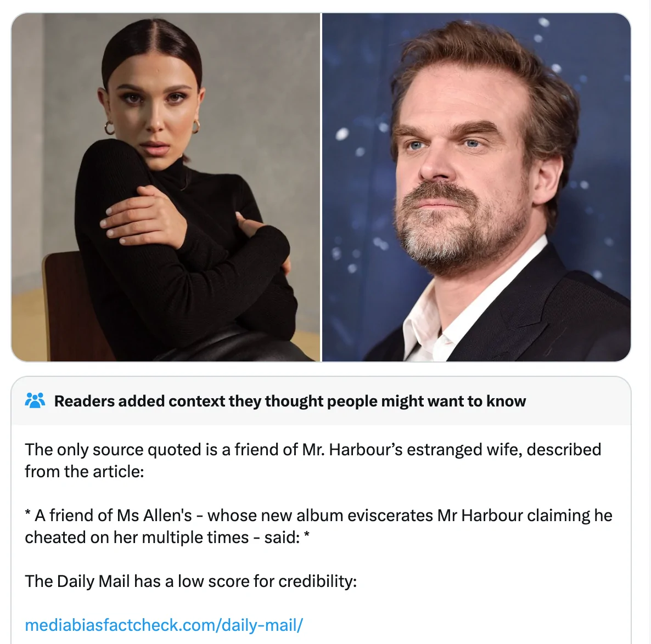Click the 'The only source quoted' paragraph
Screen dimensions: 651x644
tap(313, 460)
